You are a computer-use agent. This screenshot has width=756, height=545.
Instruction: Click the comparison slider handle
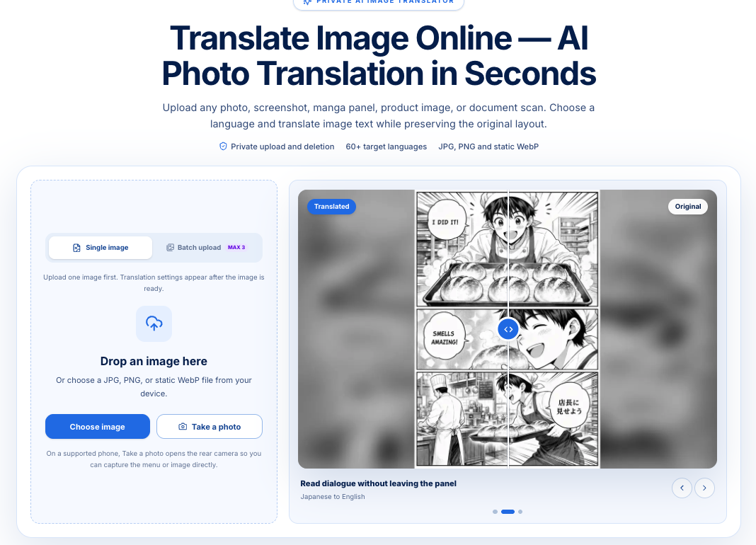tap(508, 329)
